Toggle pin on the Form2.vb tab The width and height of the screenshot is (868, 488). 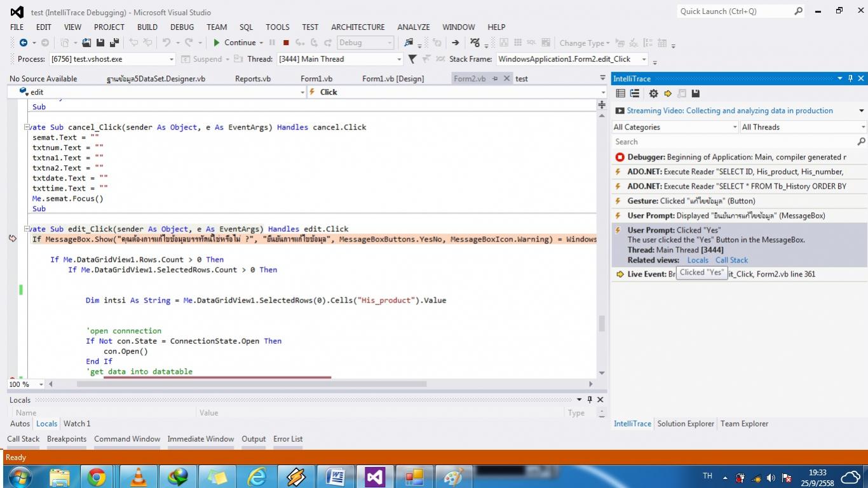coord(496,79)
